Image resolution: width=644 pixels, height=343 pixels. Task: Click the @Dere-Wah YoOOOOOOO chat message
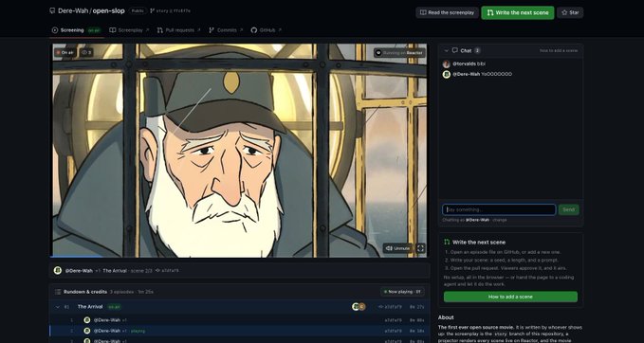click(482, 74)
